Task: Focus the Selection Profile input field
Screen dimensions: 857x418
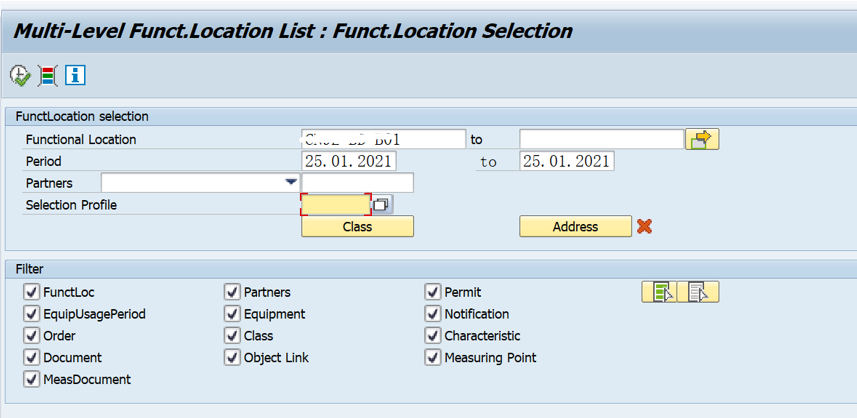Action: coord(336,205)
